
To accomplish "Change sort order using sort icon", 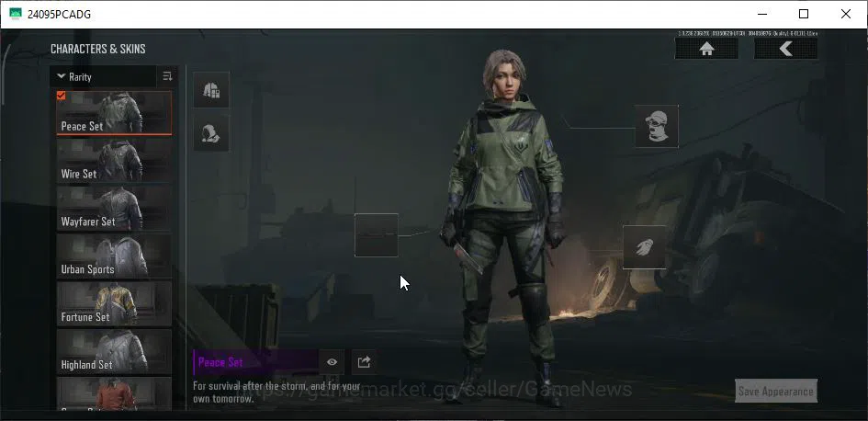I will pos(168,76).
